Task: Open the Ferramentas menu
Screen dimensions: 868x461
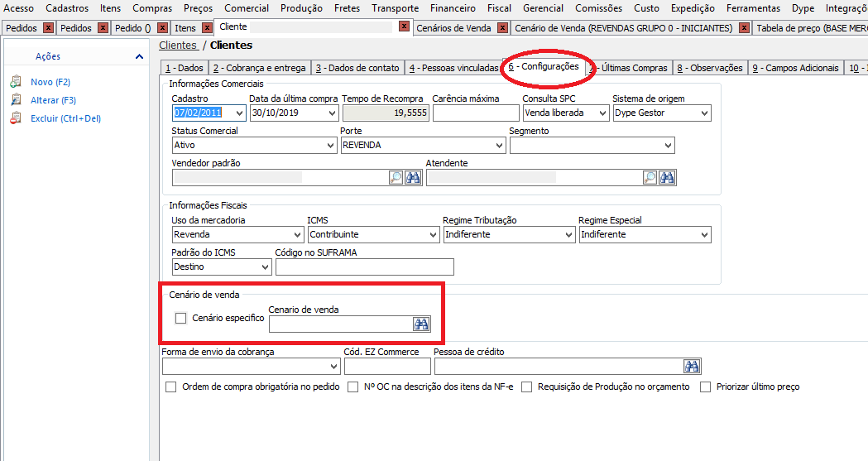Action: tap(753, 8)
